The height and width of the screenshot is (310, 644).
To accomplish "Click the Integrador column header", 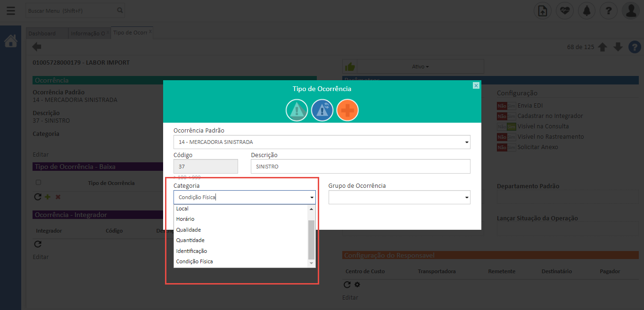I will [49, 231].
